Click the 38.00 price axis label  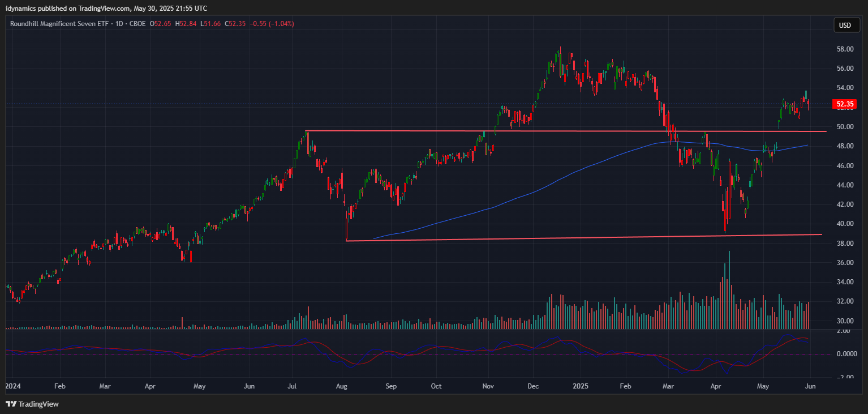(845, 244)
